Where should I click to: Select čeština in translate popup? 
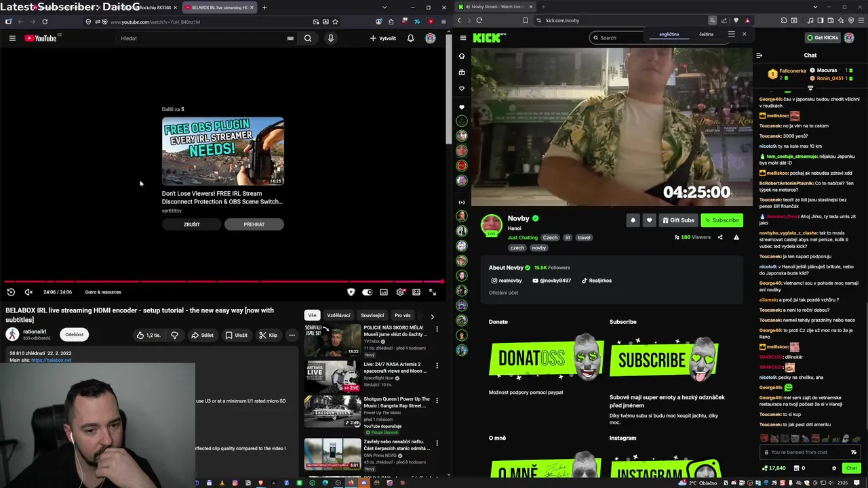point(707,34)
